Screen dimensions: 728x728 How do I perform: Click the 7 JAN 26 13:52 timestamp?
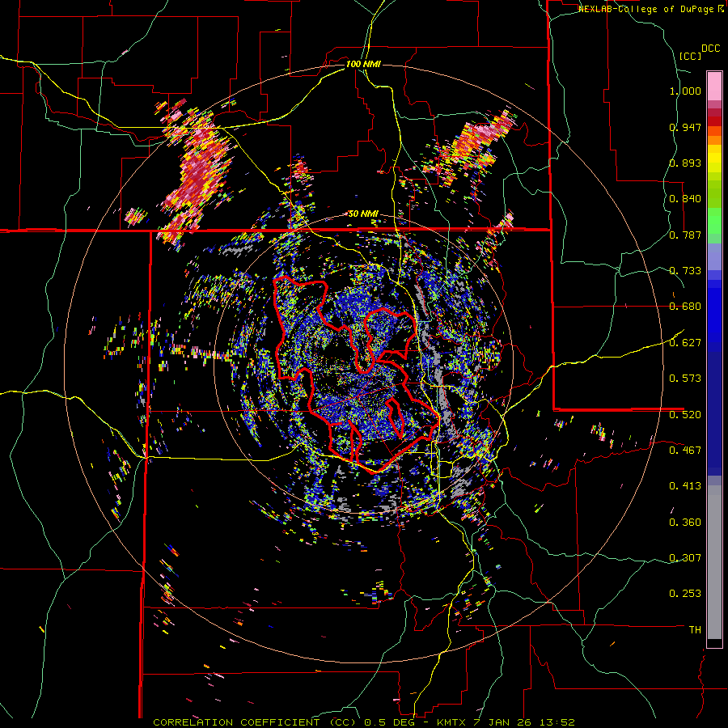tap(524, 722)
